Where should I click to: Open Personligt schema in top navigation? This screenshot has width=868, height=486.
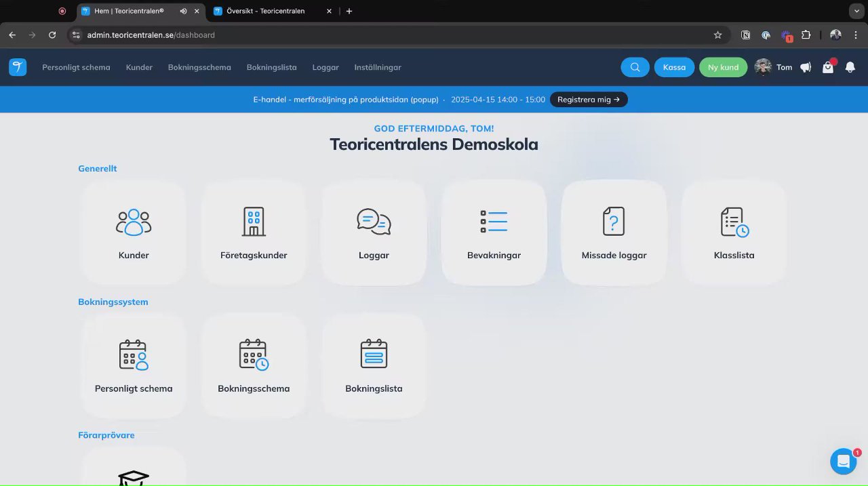pyautogui.click(x=76, y=67)
